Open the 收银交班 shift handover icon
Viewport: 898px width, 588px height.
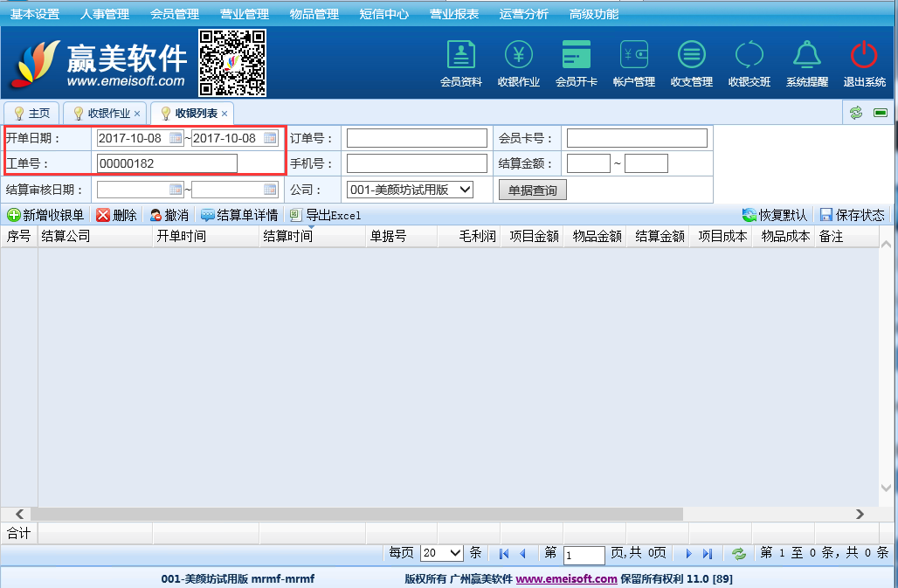click(x=749, y=56)
